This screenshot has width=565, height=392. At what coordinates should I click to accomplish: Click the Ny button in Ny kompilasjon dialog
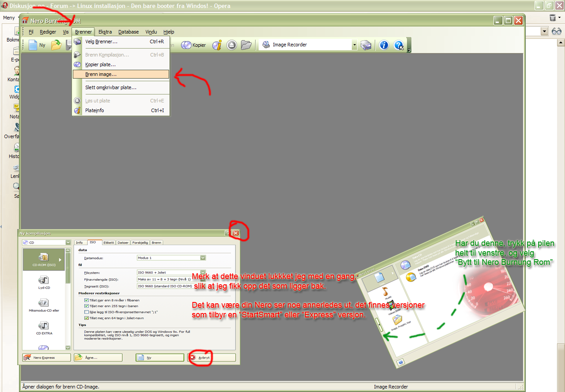pyautogui.click(x=160, y=358)
